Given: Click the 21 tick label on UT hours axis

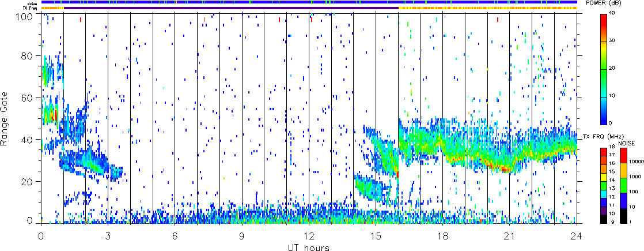Looking at the screenshot, I should [510, 235].
